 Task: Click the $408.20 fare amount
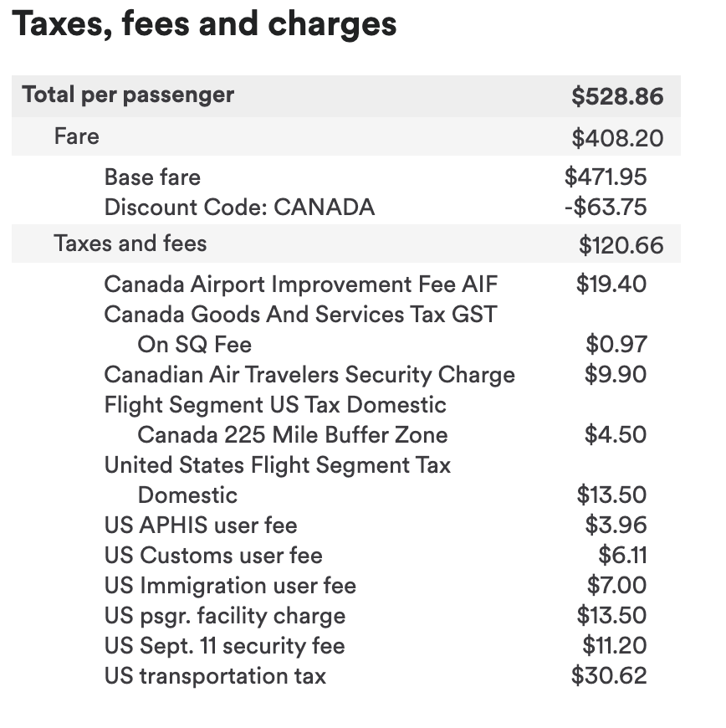point(617,137)
